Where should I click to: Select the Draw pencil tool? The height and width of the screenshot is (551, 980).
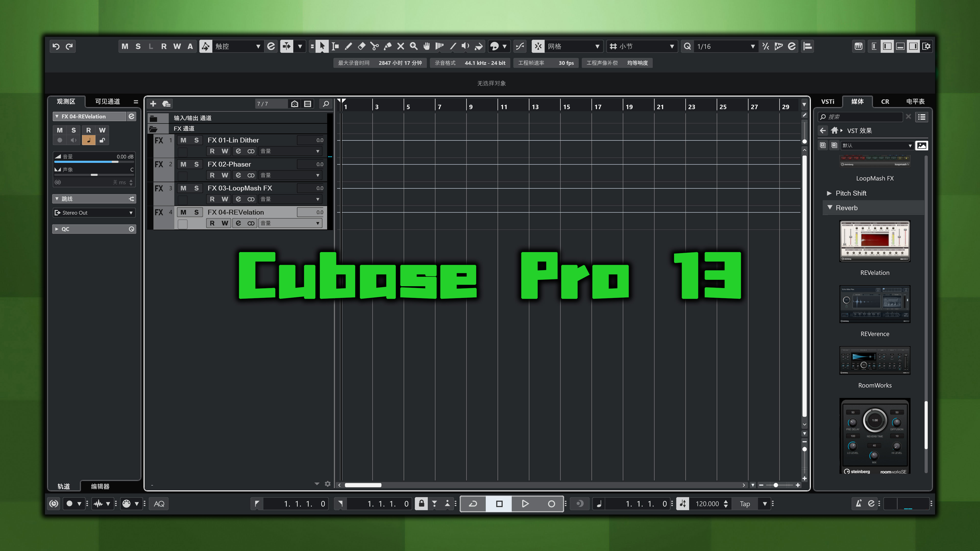348,46
